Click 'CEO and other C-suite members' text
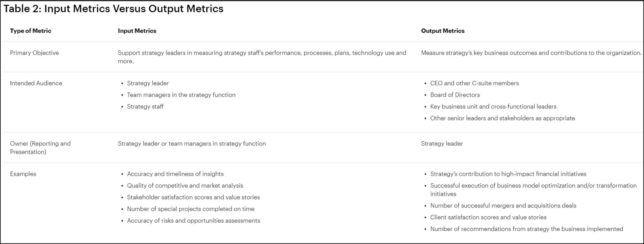The width and height of the screenshot is (644, 244). pyautogui.click(x=474, y=83)
